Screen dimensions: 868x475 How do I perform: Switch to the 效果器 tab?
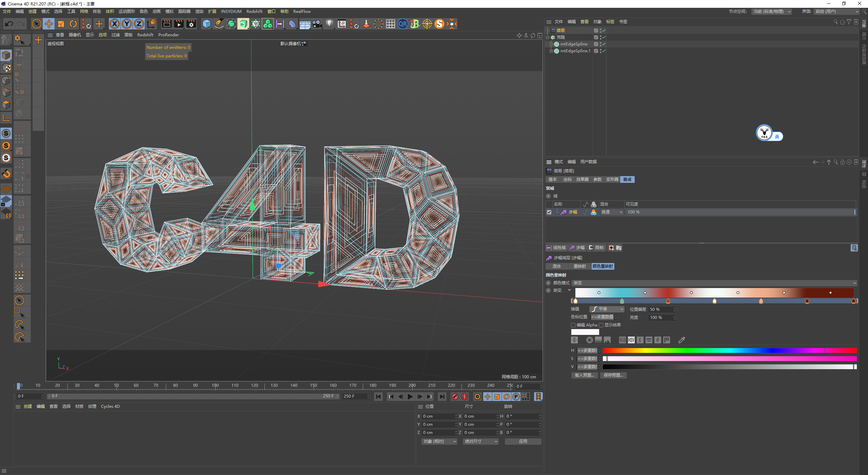(x=582, y=179)
